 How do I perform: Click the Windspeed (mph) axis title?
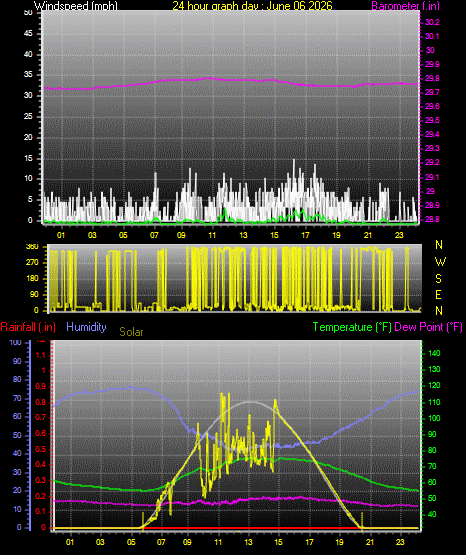[x=75, y=6]
